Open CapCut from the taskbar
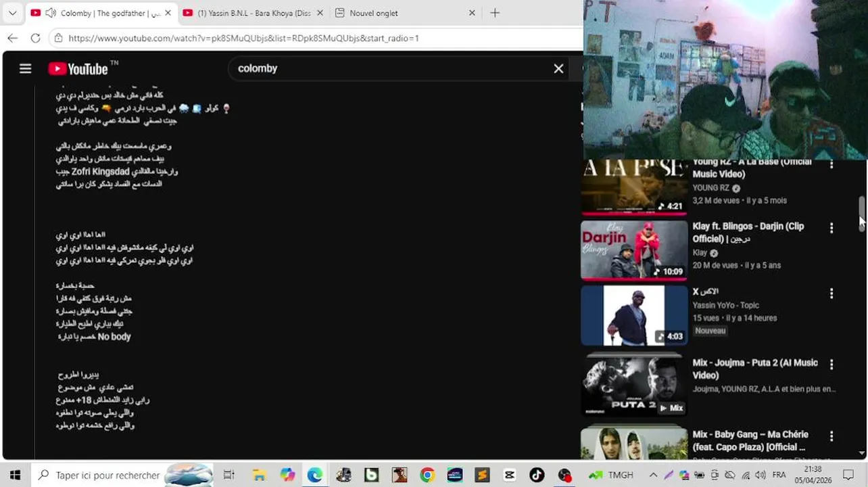This screenshot has height=487, width=868. click(509, 476)
